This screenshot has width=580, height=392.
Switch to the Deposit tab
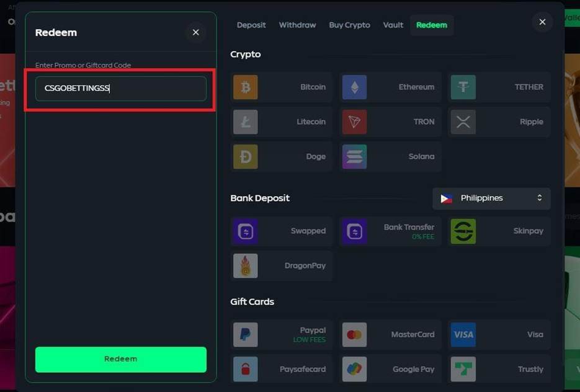251,25
